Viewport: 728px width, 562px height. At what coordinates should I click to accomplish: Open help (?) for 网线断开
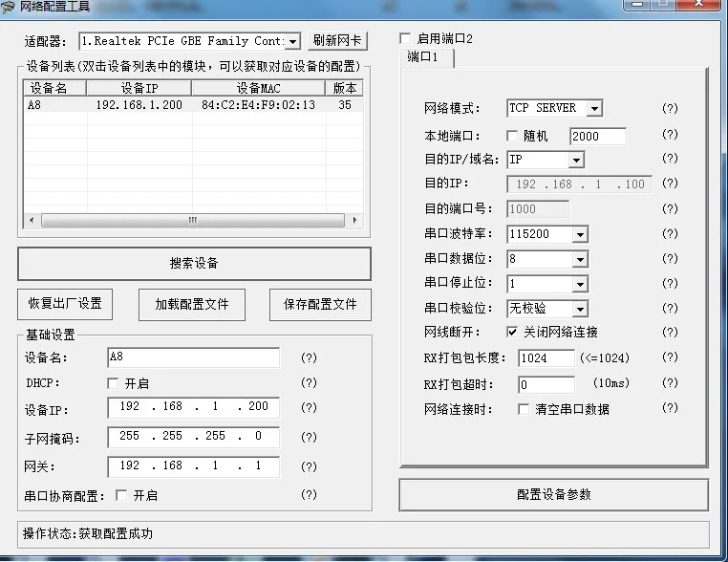click(670, 332)
